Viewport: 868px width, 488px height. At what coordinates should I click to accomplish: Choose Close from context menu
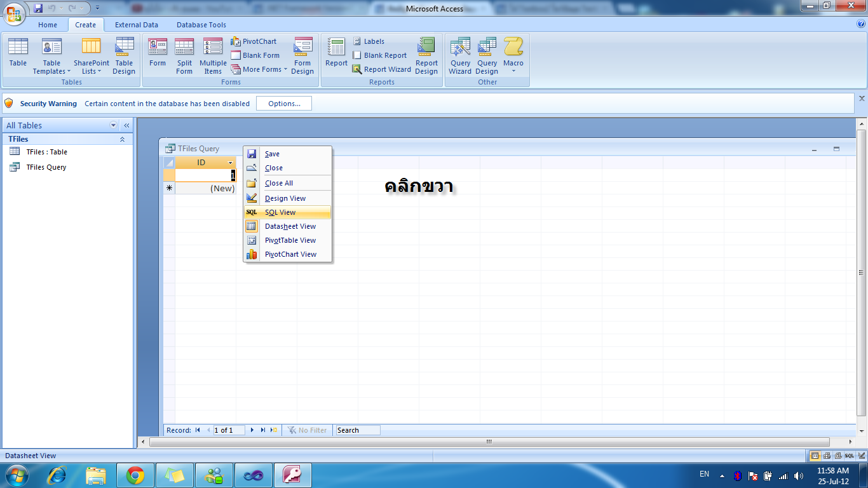point(287,168)
